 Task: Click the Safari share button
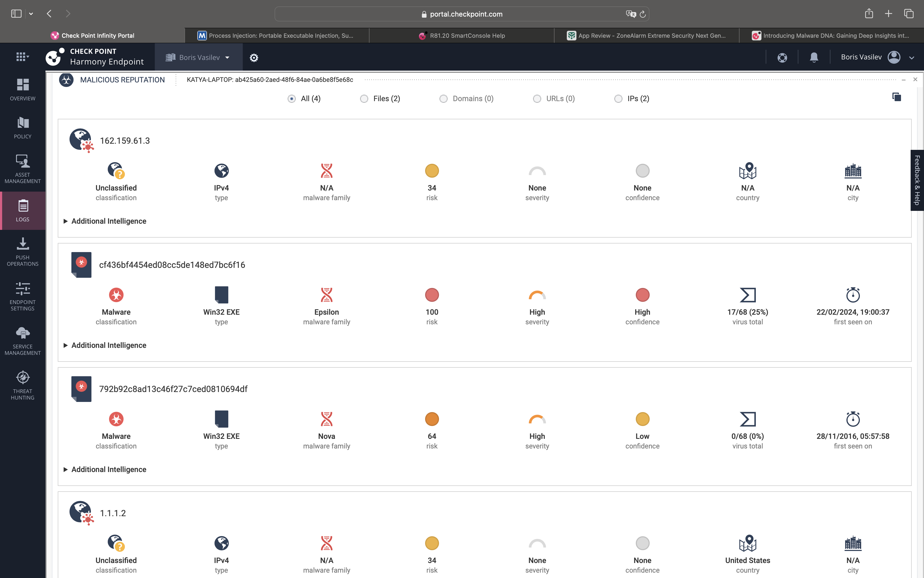[869, 13]
